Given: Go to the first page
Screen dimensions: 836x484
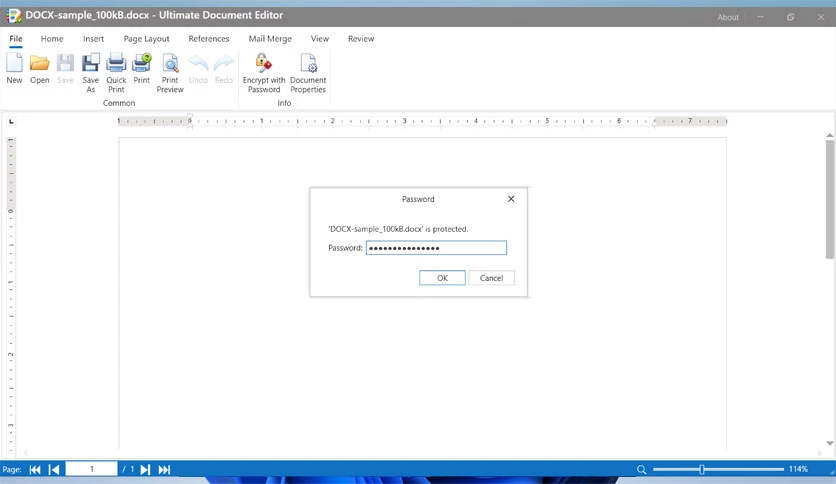Looking at the screenshot, I should (x=35, y=470).
